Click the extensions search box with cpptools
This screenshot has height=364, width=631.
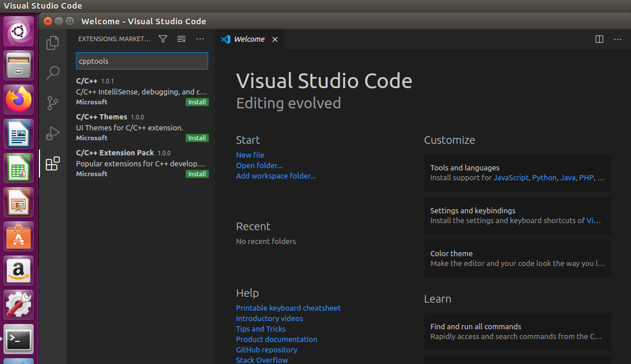(142, 61)
